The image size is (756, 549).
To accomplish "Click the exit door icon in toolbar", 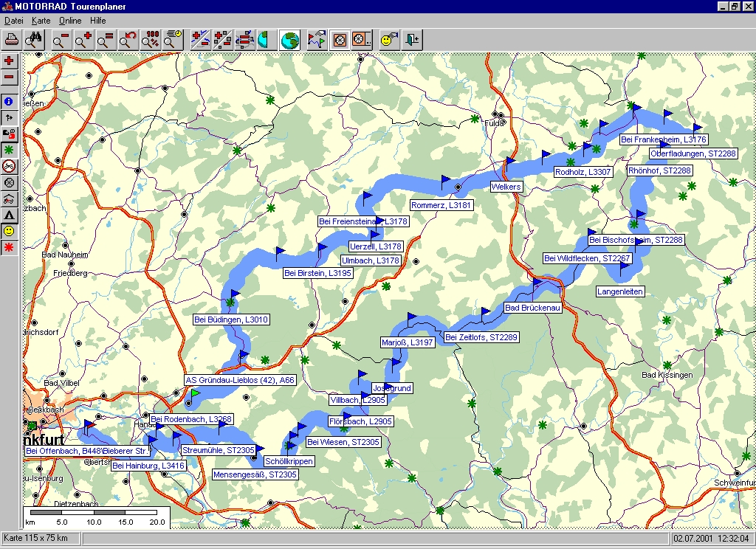I will [x=411, y=40].
